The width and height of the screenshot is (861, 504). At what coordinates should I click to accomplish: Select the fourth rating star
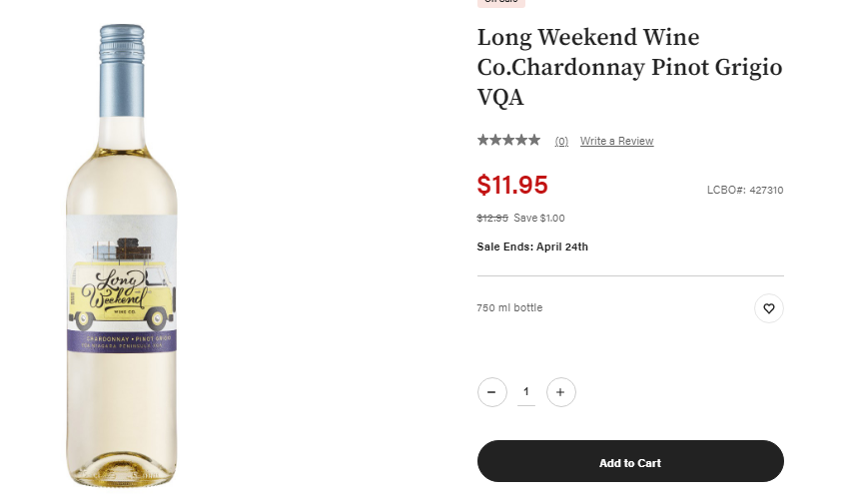521,140
